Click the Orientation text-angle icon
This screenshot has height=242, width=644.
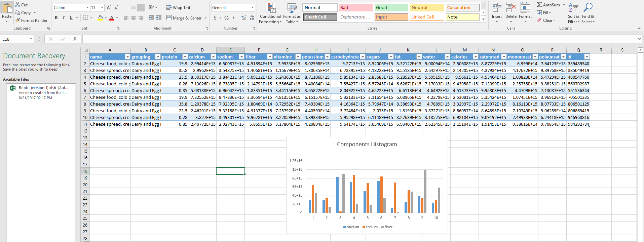pos(151,7)
